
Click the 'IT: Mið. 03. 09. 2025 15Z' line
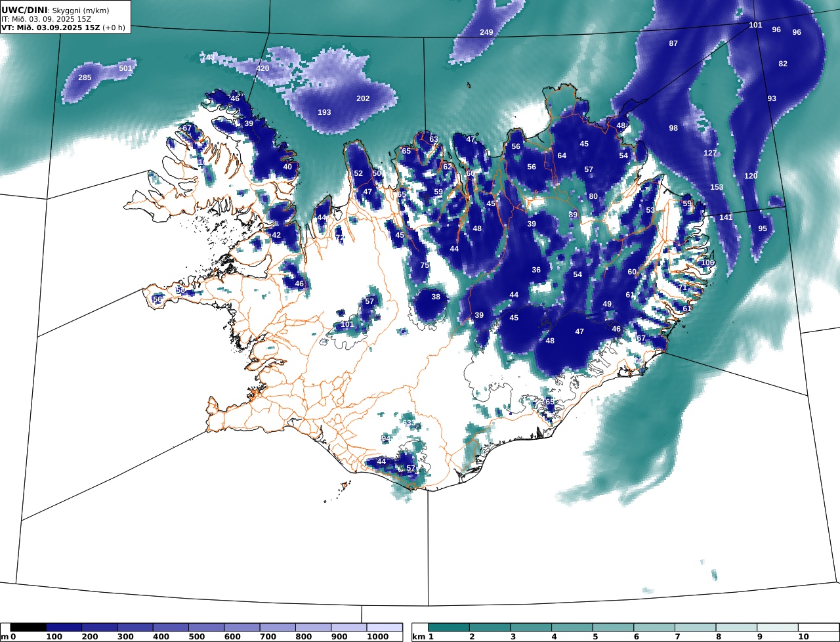46,19
